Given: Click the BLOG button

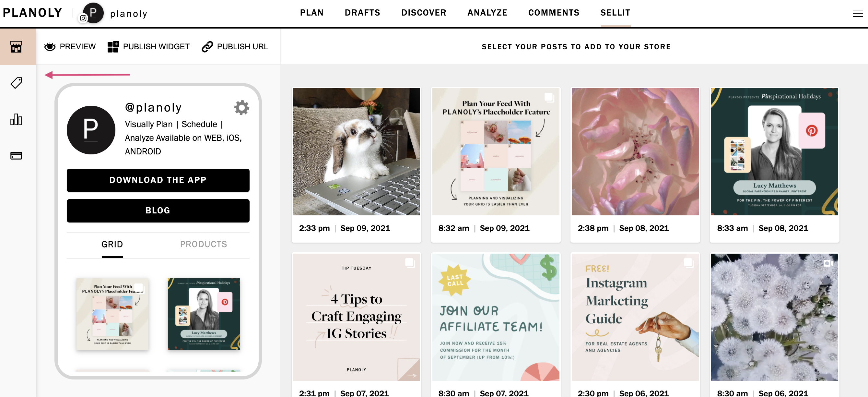Looking at the screenshot, I should pyautogui.click(x=158, y=211).
